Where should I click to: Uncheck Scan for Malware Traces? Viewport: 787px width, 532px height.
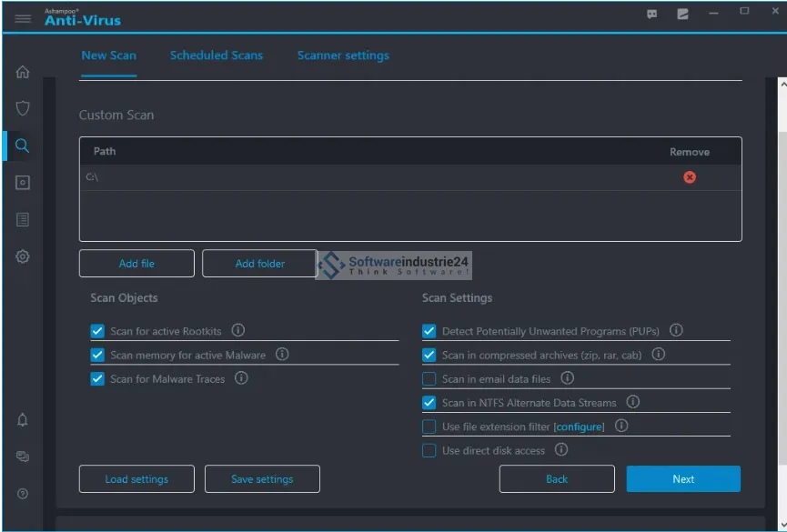pos(97,379)
